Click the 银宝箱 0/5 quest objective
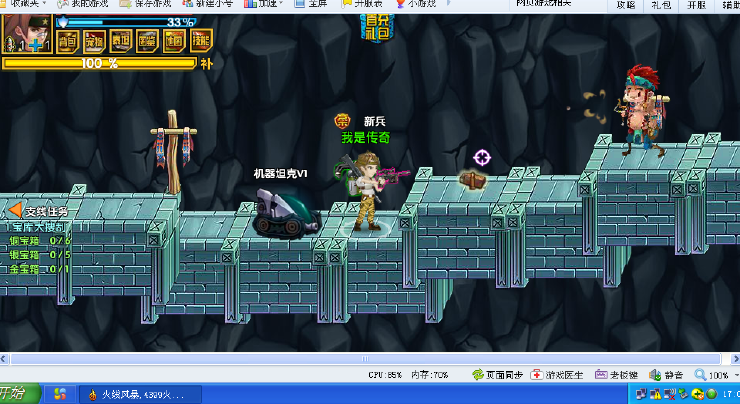This screenshot has height=404, width=740. pyautogui.click(x=40, y=255)
